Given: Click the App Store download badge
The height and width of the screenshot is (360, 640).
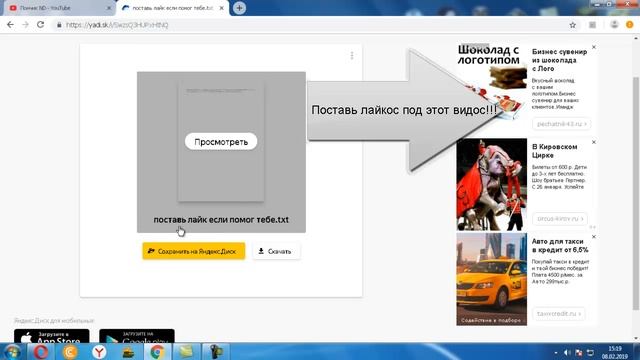Looking at the screenshot, I should pyautogui.click(x=51, y=336).
